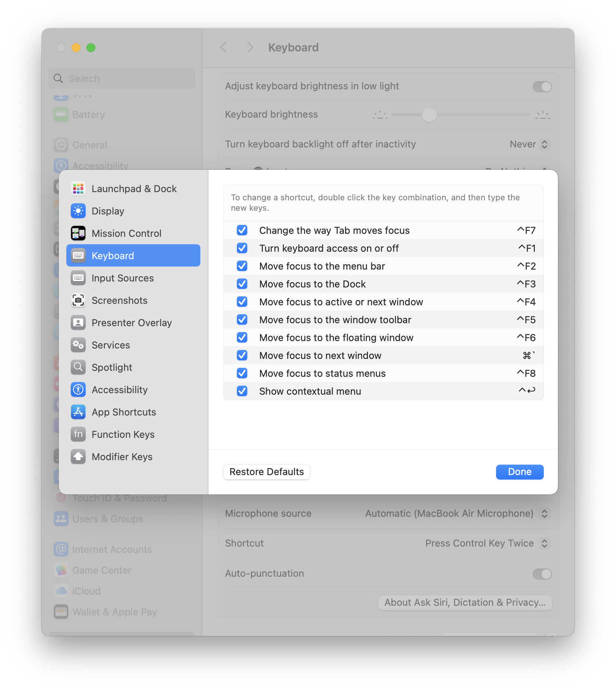The image size is (616, 691).
Task: Uncheck Move focus to next window
Action: coord(242,356)
